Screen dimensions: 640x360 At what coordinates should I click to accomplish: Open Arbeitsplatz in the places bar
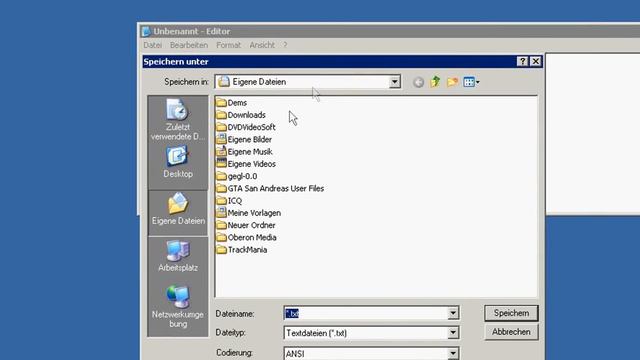pyautogui.click(x=178, y=256)
